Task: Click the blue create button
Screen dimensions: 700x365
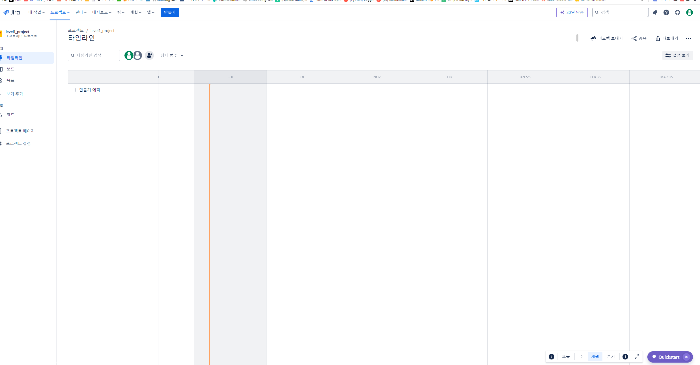Action: [170, 12]
